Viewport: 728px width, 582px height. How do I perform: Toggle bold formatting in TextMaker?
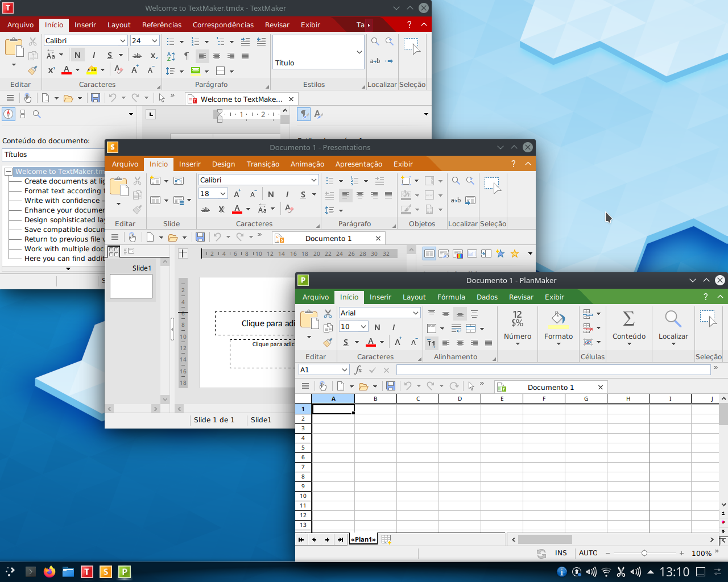pos(77,56)
